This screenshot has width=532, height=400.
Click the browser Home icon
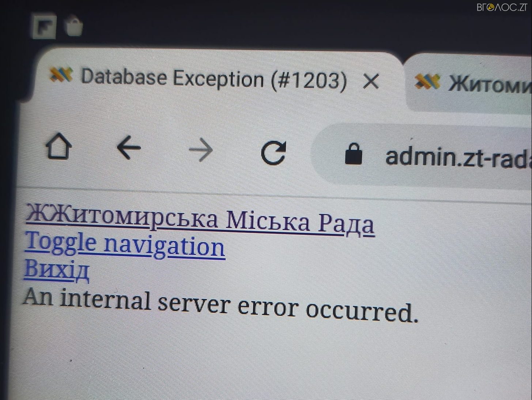59,146
